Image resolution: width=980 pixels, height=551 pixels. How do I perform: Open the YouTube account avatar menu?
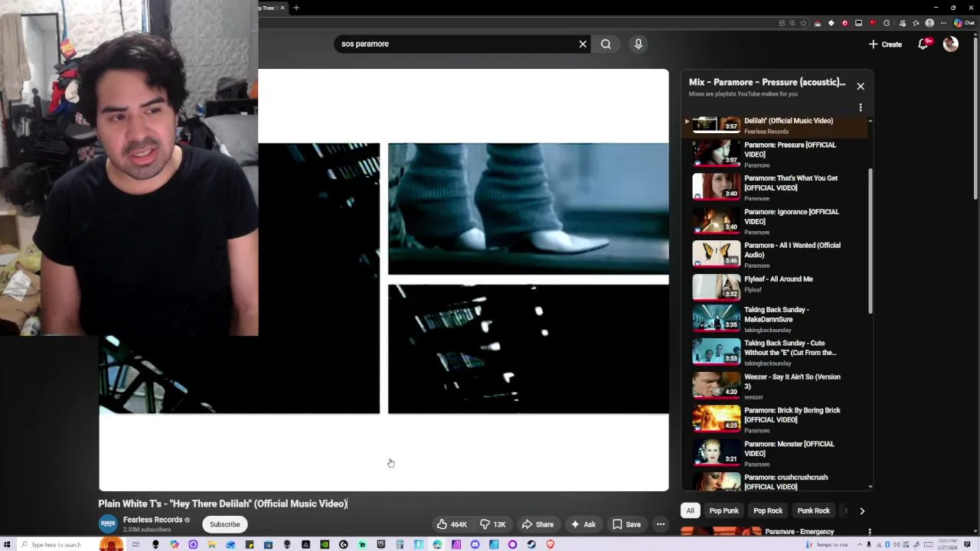[x=951, y=44]
